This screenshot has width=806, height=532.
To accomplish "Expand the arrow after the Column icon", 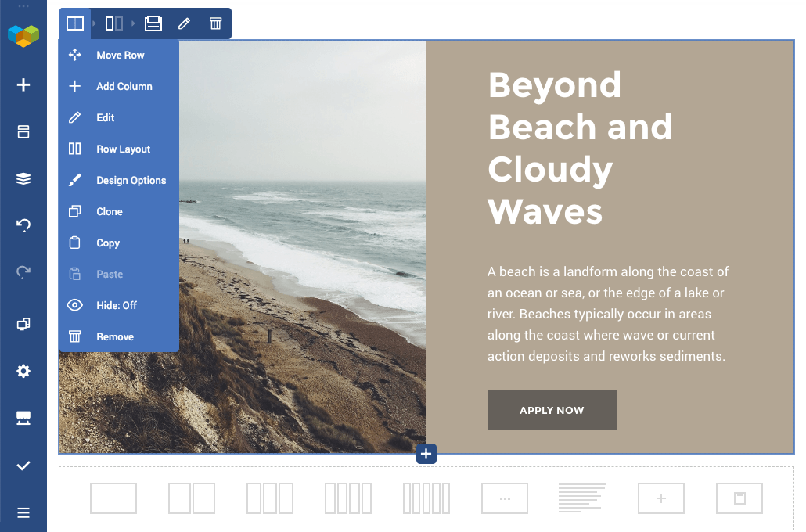I will pyautogui.click(x=133, y=23).
